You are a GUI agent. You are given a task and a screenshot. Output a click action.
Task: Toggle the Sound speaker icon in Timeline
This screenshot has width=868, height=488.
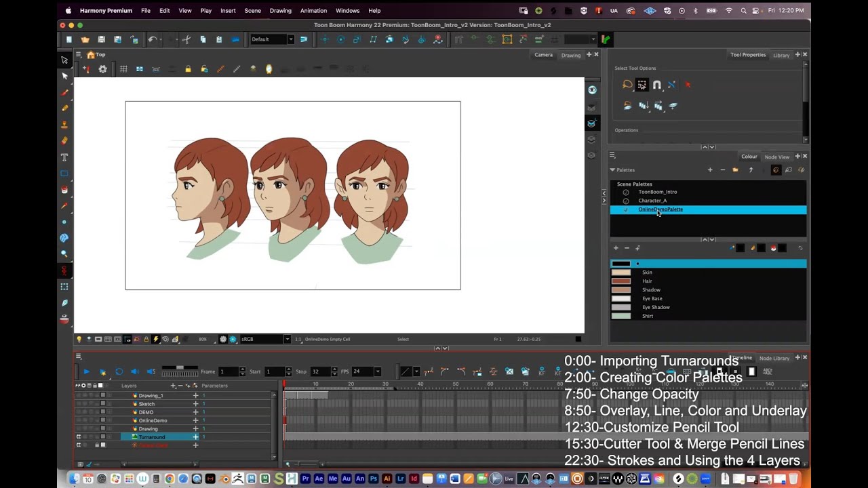[135, 371]
